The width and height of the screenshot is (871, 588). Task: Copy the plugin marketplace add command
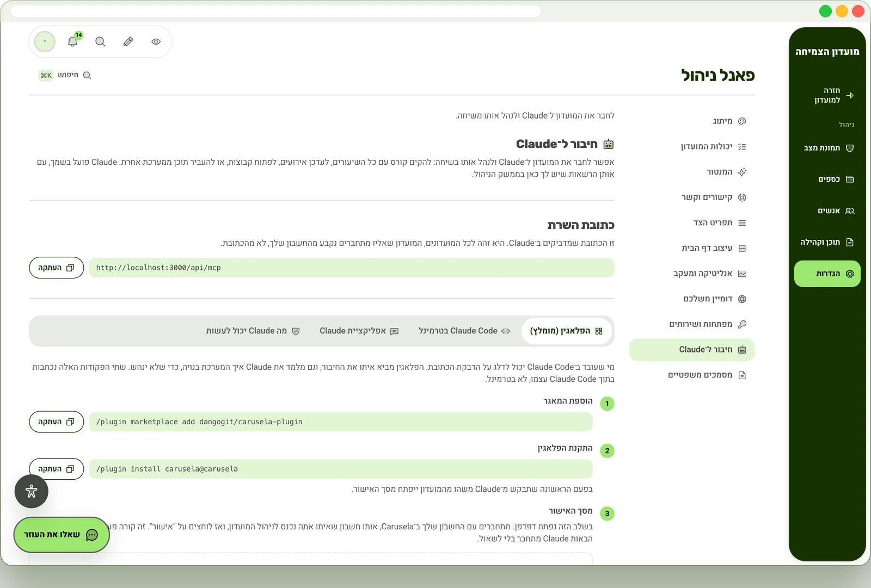(57, 422)
